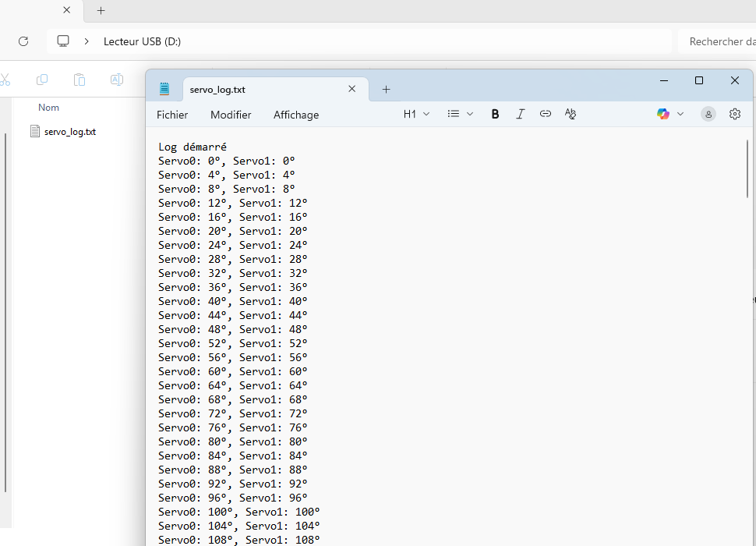Expand the Copilot options chevron

pos(680,114)
